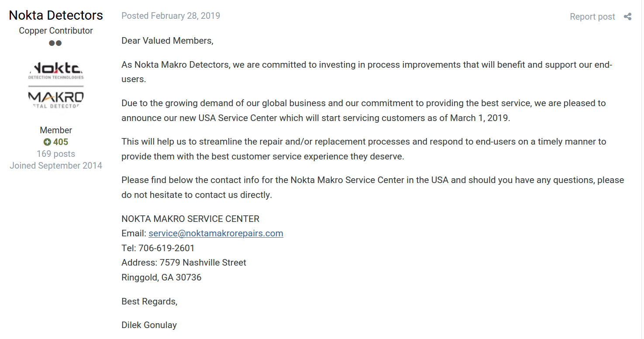Viewport: 644px width, 339px height.
Task: Click the Copper Contributor rank dots
Action: (x=55, y=43)
